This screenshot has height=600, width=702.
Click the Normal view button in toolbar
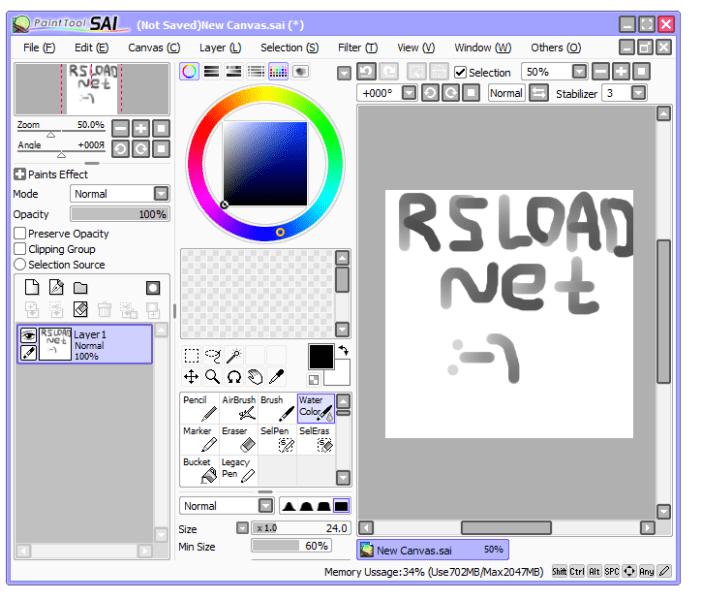(x=506, y=93)
